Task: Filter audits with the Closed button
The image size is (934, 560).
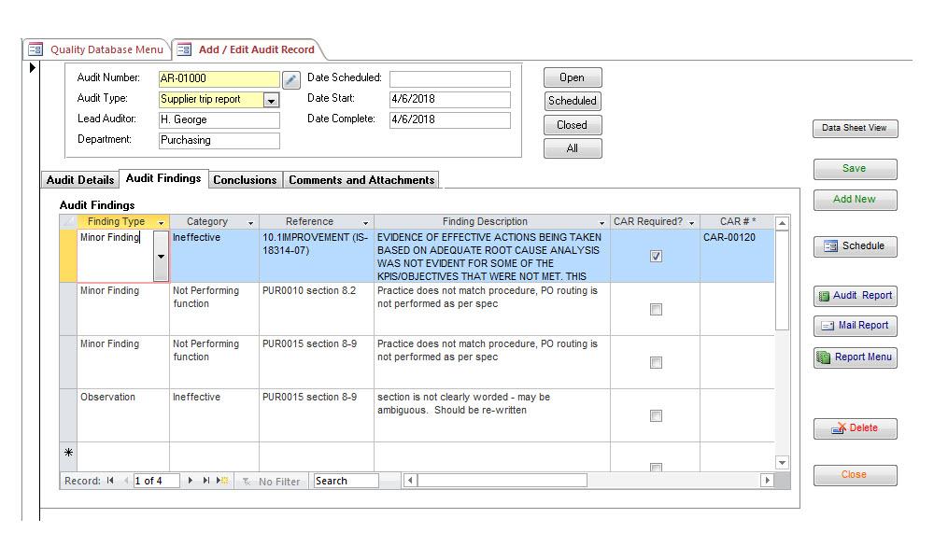Action: (x=573, y=125)
